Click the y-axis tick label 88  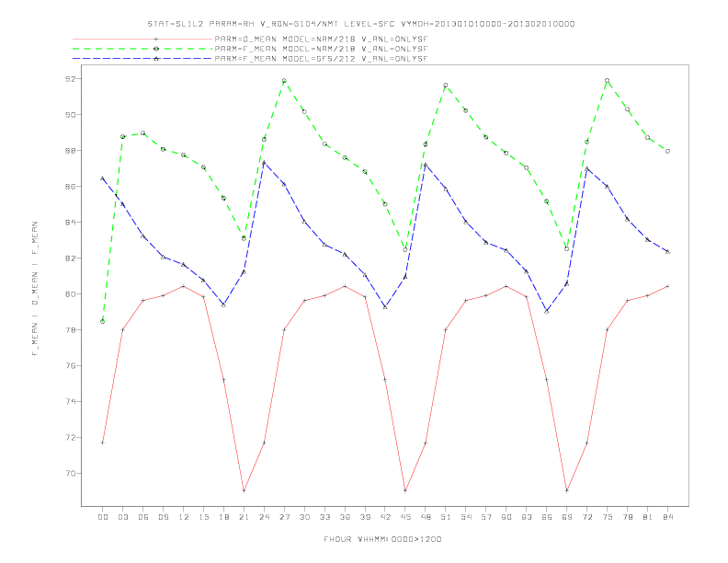click(x=70, y=151)
